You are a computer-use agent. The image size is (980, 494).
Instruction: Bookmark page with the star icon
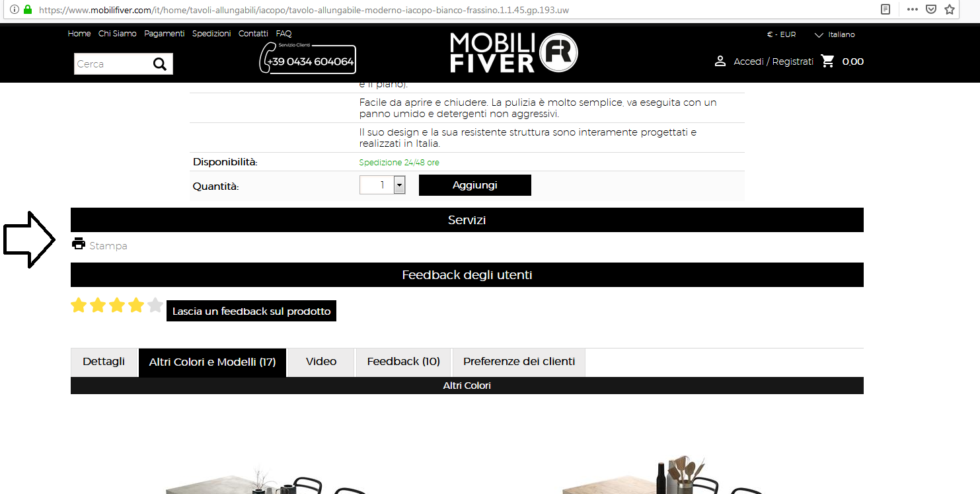950,10
